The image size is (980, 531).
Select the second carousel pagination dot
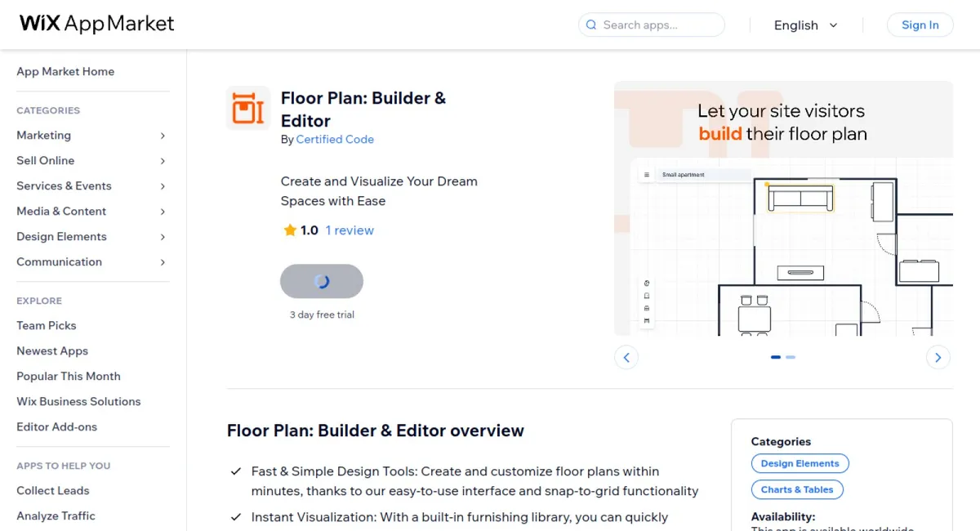pyautogui.click(x=790, y=357)
